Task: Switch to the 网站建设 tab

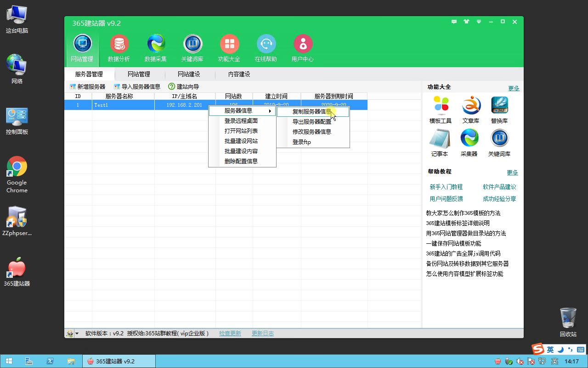Action: point(189,74)
